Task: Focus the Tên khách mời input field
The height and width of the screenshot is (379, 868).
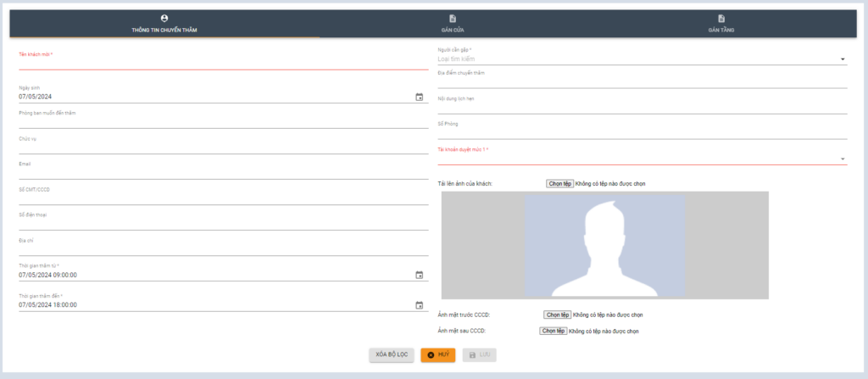Action: (223, 63)
